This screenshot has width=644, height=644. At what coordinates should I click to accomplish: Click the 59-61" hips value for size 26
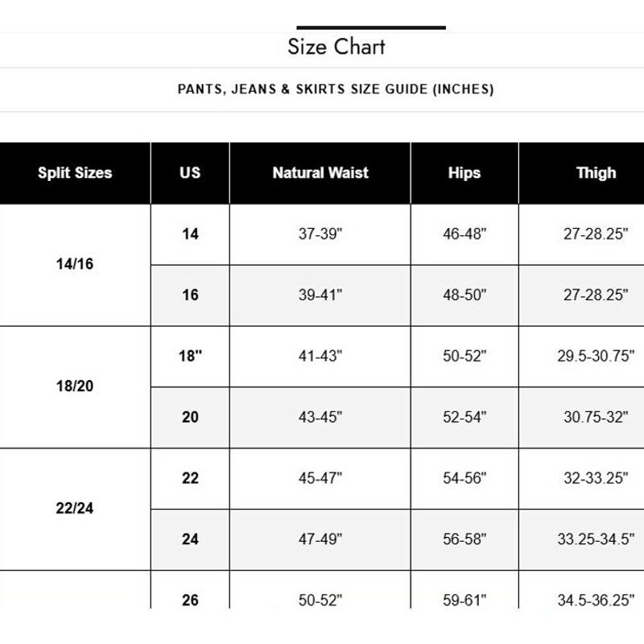tap(464, 600)
